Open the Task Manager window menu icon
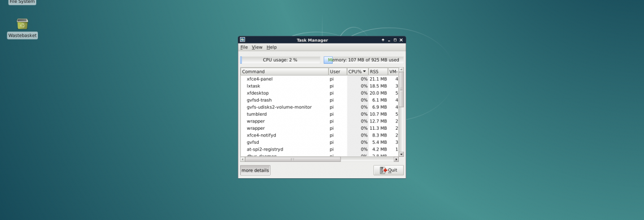This screenshot has height=220, width=644. [242, 40]
